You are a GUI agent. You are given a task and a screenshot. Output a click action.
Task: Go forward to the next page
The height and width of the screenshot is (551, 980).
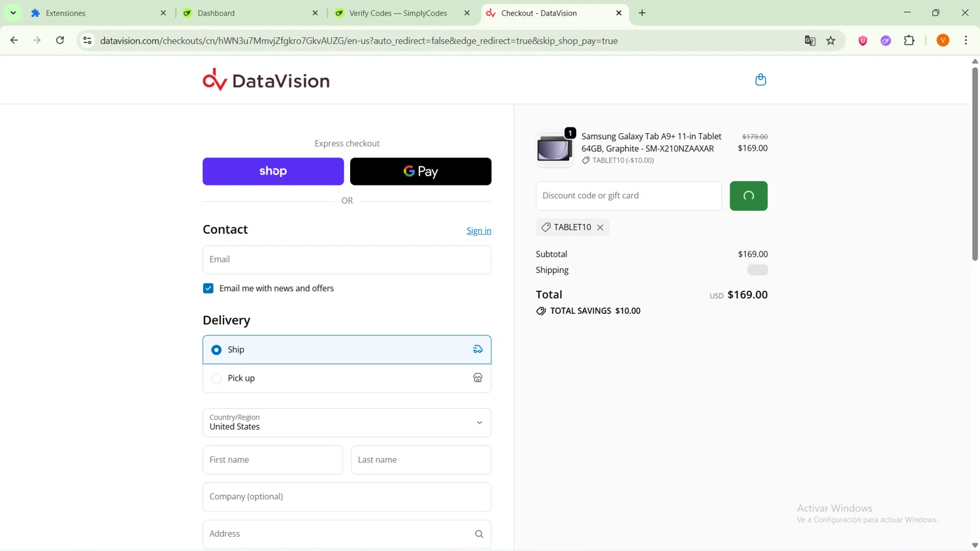tap(37, 40)
